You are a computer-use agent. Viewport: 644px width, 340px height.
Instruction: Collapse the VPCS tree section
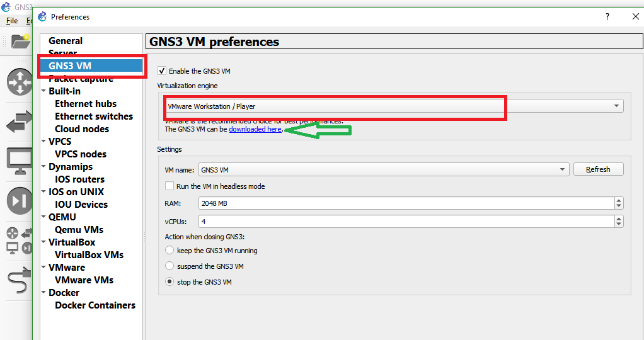[x=43, y=141]
